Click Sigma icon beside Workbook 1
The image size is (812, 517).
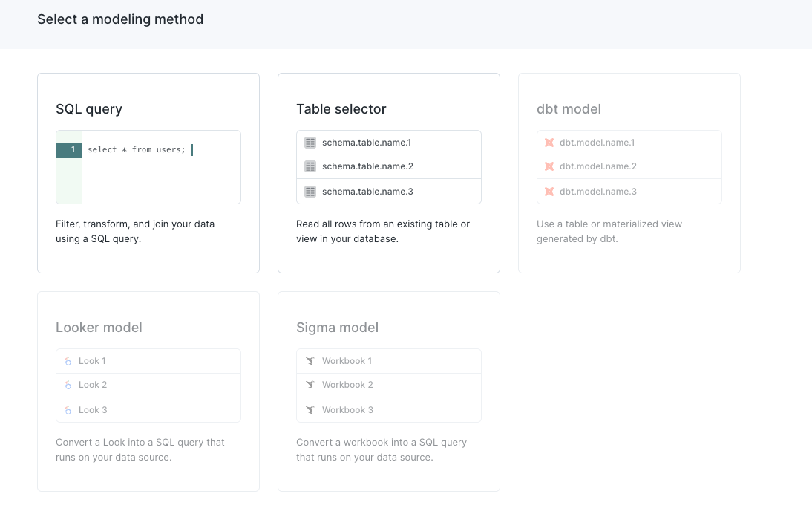[310, 361]
